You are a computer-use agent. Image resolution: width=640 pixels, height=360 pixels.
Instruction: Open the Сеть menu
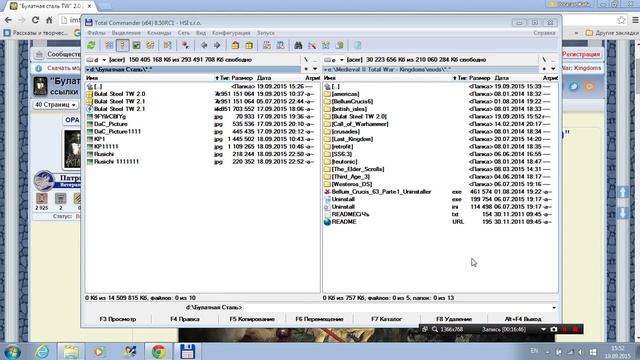184,33
